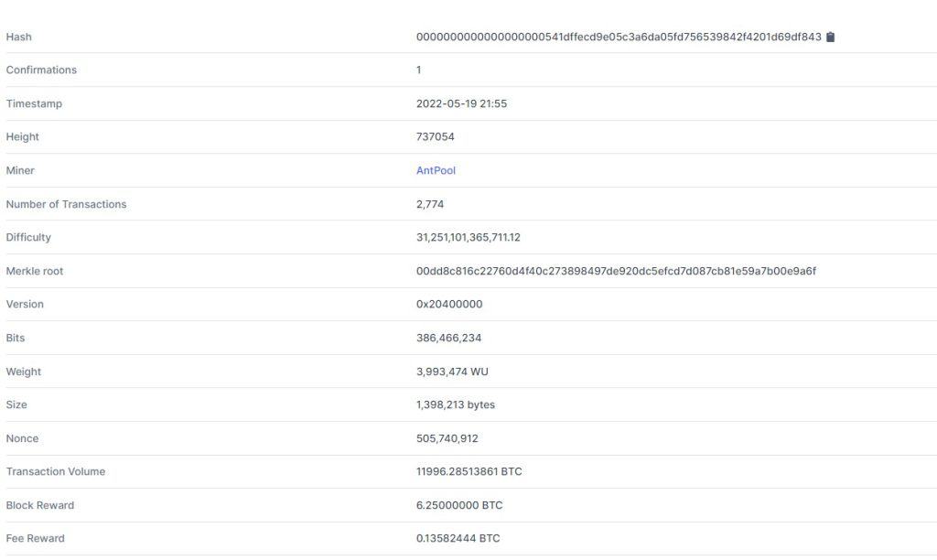The width and height of the screenshot is (937, 560).
Task: Click the Miner row label
Action: 20,170
